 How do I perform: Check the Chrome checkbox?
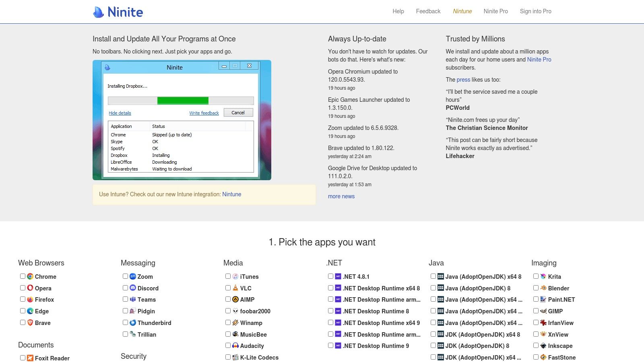[23, 276]
